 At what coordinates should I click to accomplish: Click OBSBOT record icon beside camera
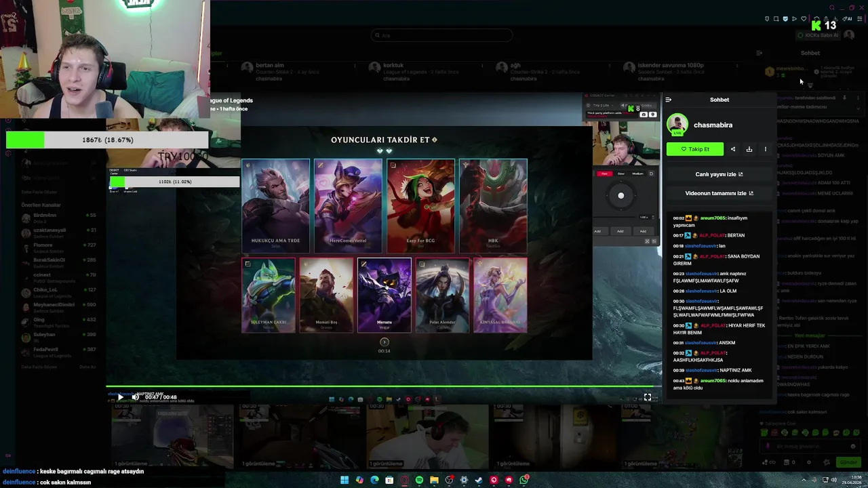(x=652, y=115)
